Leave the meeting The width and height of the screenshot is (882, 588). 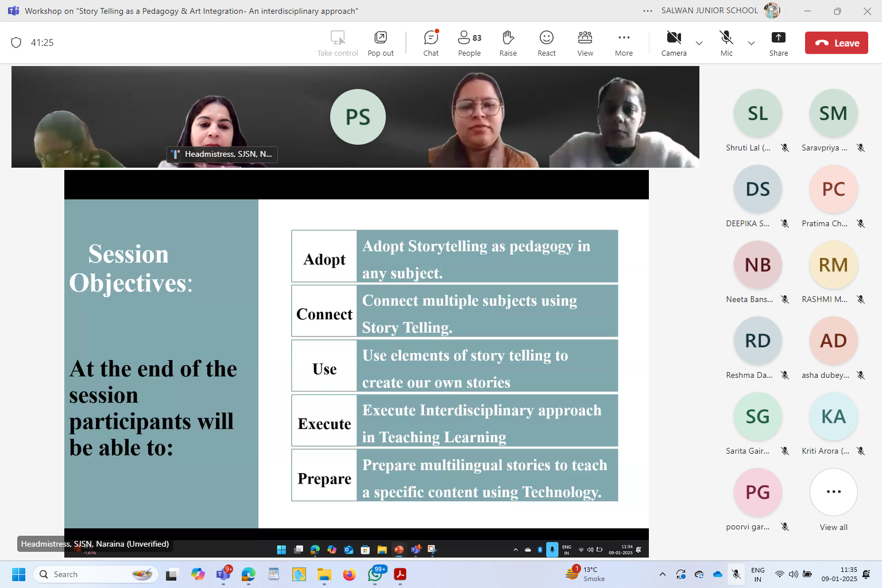(836, 43)
